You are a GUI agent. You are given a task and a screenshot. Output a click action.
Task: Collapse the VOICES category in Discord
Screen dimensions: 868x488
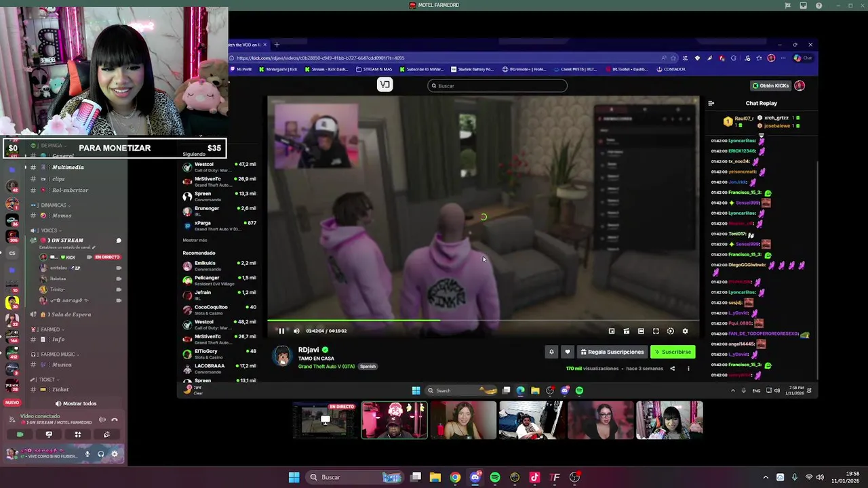50,230
